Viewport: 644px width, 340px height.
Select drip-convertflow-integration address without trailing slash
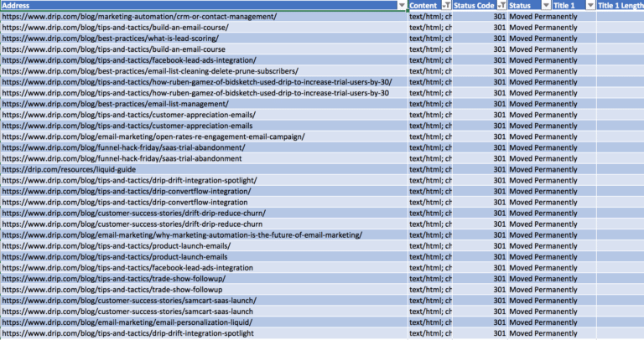(204, 203)
